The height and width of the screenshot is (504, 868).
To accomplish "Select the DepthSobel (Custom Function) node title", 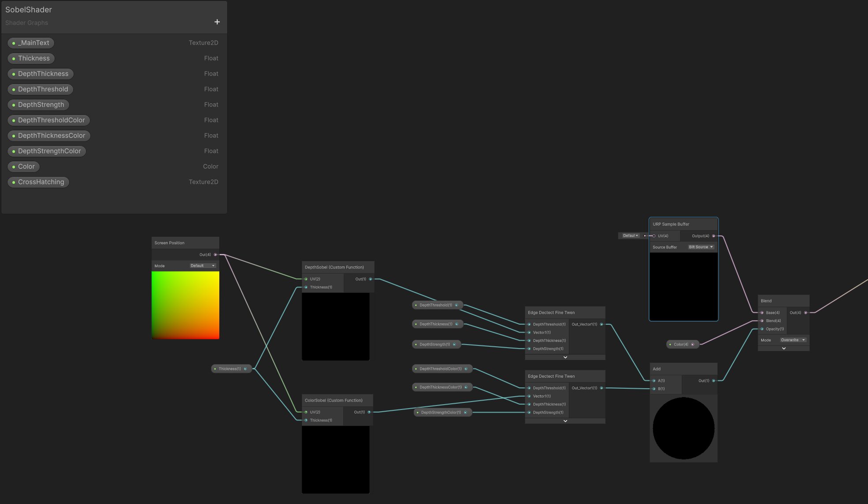I will (x=334, y=267).
